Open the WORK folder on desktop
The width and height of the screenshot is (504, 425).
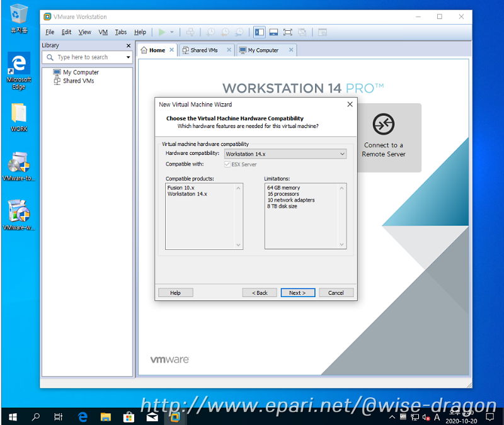coord(19,117)
